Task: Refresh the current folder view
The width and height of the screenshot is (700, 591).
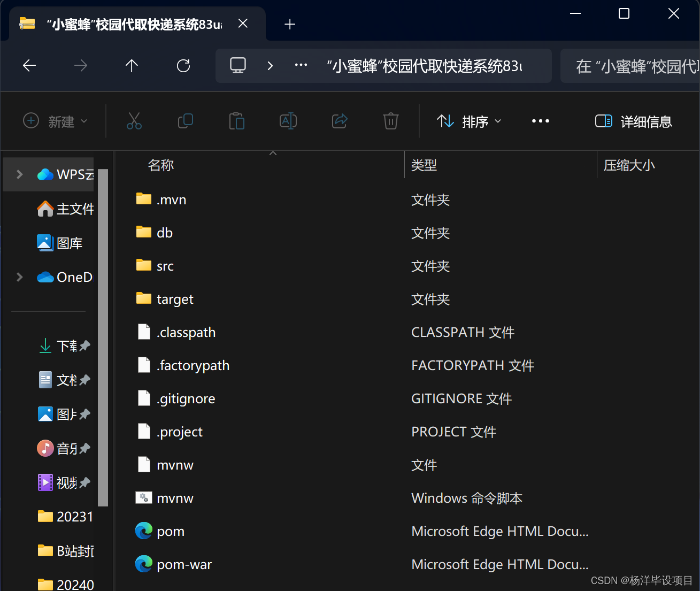Action: click(183, 65)
